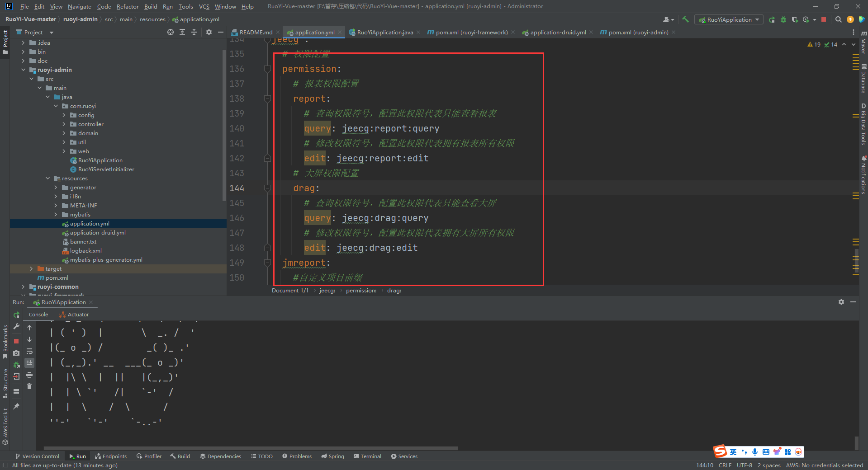The width and height of the screenshot is (868, 470).
Task: Select application-druid.yml in project tree
Action: (98, 232)
